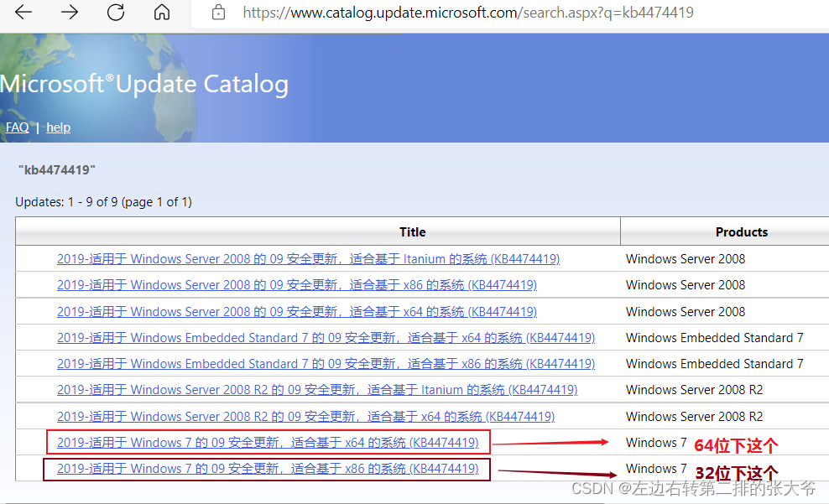Select the "kb4474419" search term heading
The width and height of the screenshot is (829, 504).
click(x=56, y=170)
